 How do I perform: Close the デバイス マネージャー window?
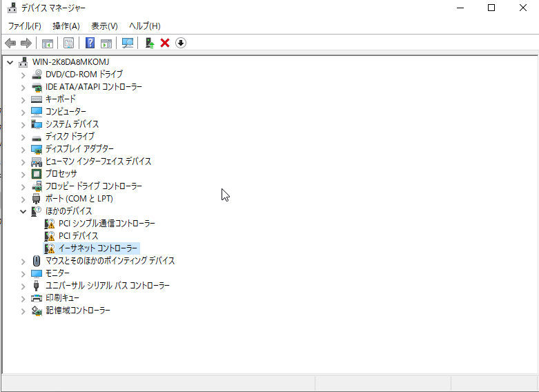click(523, 8)
